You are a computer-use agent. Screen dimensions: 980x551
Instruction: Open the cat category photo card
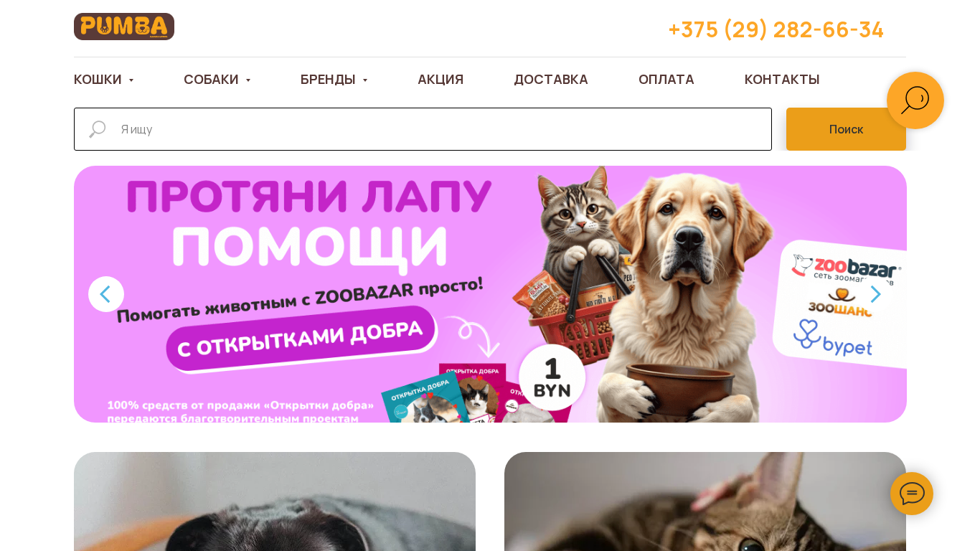(705, 501)
